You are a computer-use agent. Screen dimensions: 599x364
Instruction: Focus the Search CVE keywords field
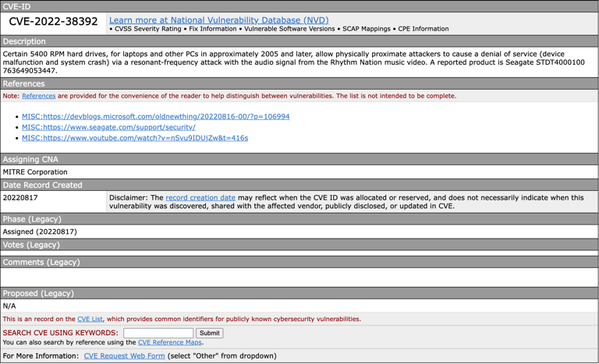coord(158,333)
